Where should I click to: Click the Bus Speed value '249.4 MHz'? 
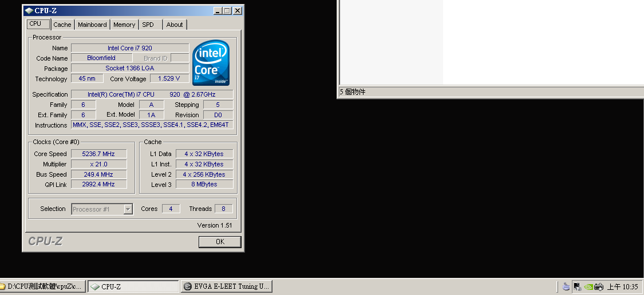pos(98,174)
